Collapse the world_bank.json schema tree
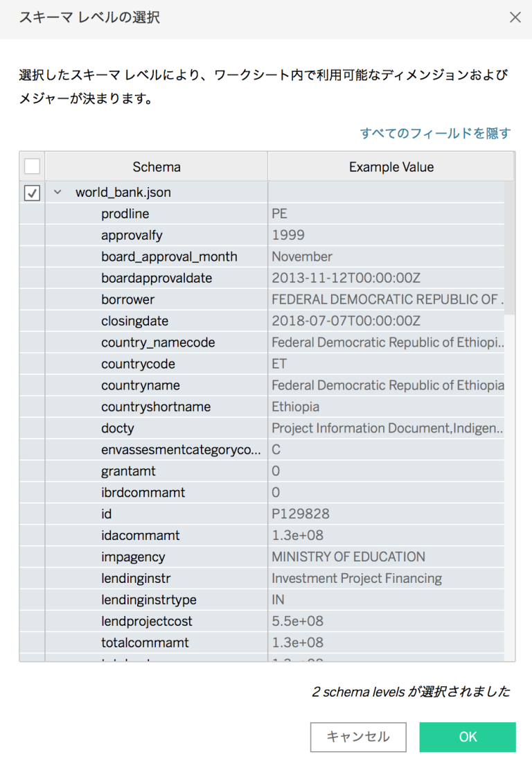The height and width of the screenshot is (770, 532). pyautogui.click(x=57, y=193)
